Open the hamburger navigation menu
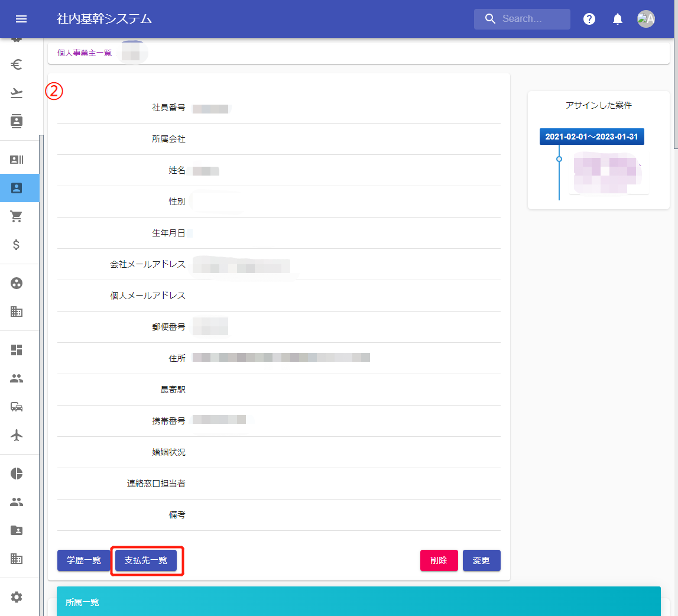The width and height of the screenshot is (678, 616). click(x=21, y=19)
